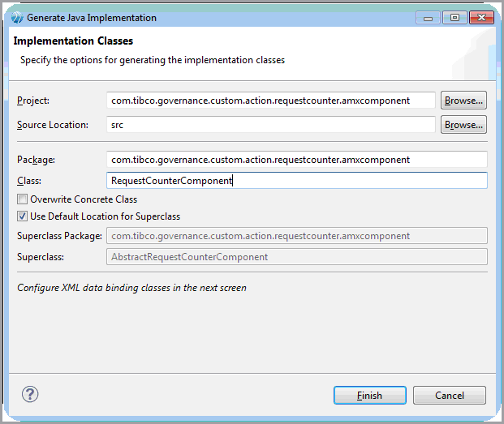This screenshot has height=424, width=504.
Task: Click the Package input field
Action: (296, 160)
